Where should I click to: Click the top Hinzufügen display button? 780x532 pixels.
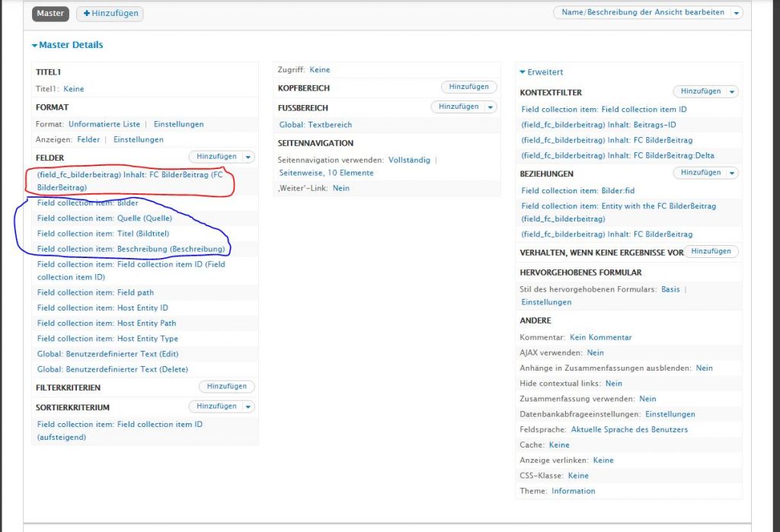(110, 14)
